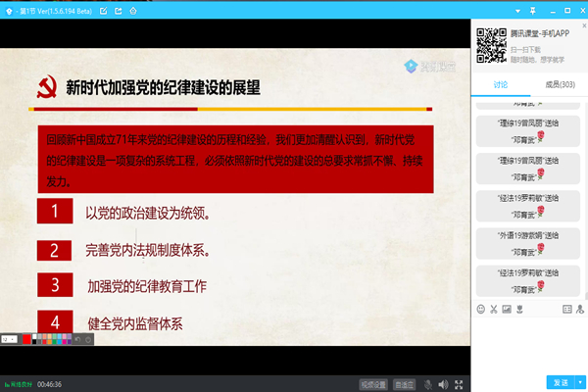
Task: Open 视频设置 video settings
Action: click(373, 383)
